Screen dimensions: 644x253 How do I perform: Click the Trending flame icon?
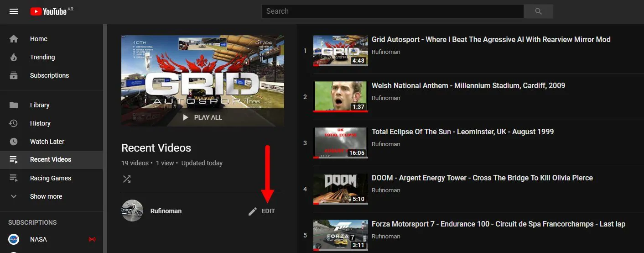click(14, 57)
